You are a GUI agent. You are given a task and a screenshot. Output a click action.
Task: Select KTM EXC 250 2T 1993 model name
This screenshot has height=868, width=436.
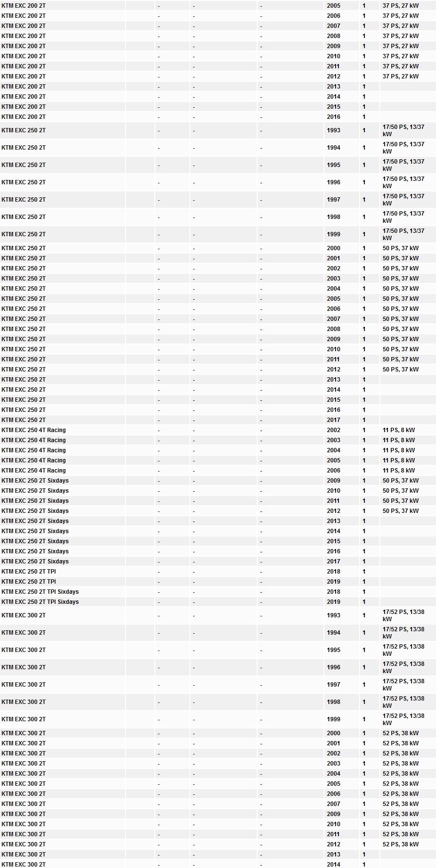[24, 130]
